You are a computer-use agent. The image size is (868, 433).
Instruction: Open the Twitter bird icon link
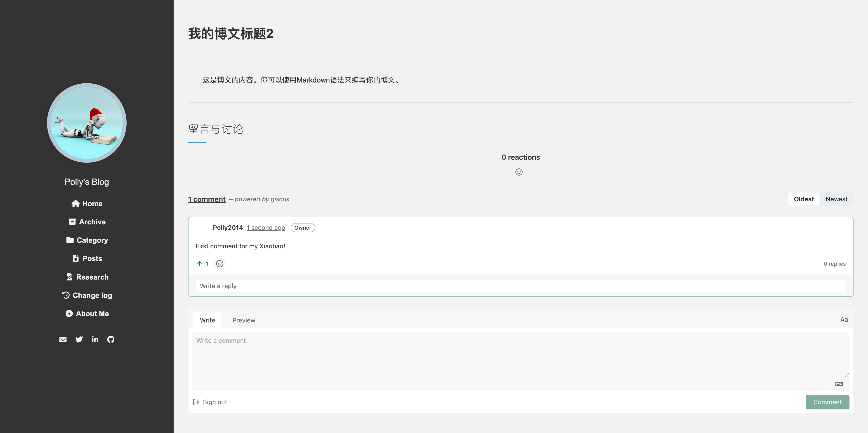(x=79, y=339)
